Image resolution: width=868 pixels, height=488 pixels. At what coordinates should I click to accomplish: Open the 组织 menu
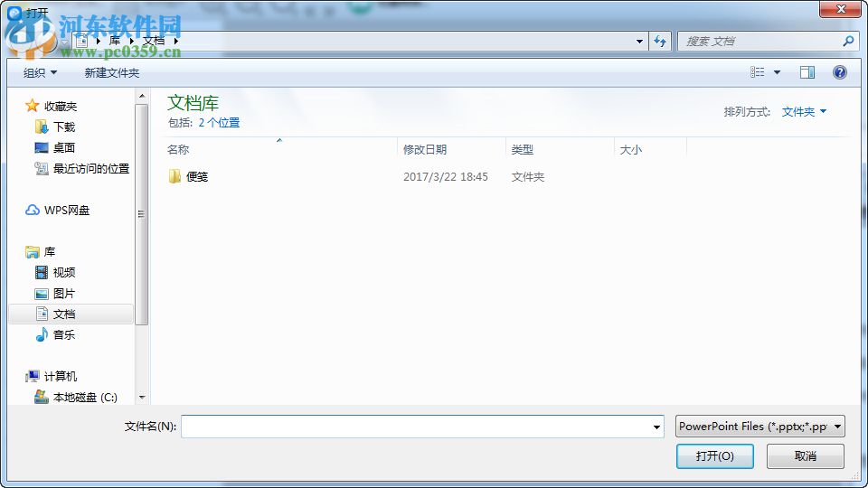pyautogui.click(x=40, y=72)
